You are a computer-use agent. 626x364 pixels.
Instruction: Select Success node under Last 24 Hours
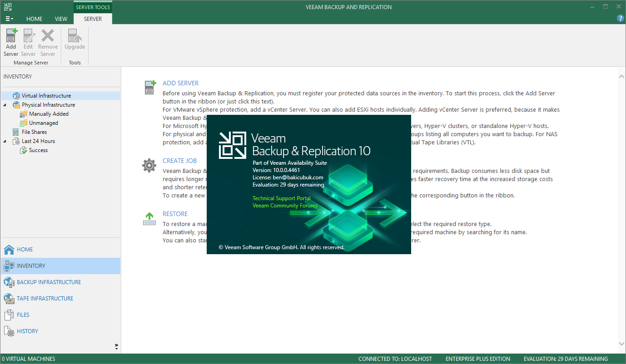(38, 150)
